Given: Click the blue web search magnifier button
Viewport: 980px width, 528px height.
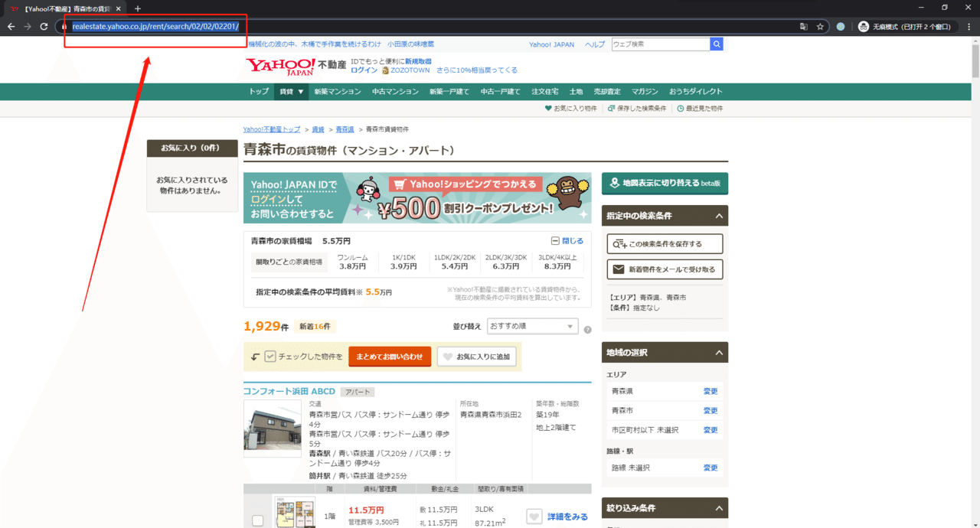Looking at the screenshot, I should point(717,44).
